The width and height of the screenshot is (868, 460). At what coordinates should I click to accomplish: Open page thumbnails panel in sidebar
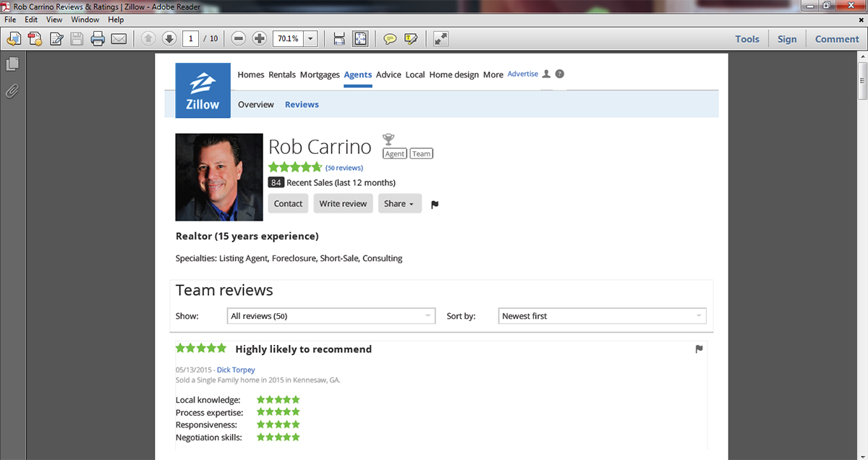coord(12,64)
